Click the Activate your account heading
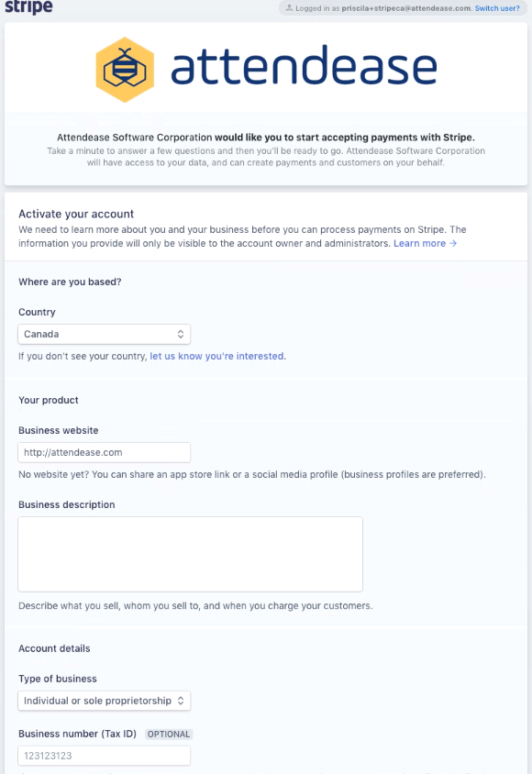Screen dimensions: 532x774 click(x=76, y=214)
